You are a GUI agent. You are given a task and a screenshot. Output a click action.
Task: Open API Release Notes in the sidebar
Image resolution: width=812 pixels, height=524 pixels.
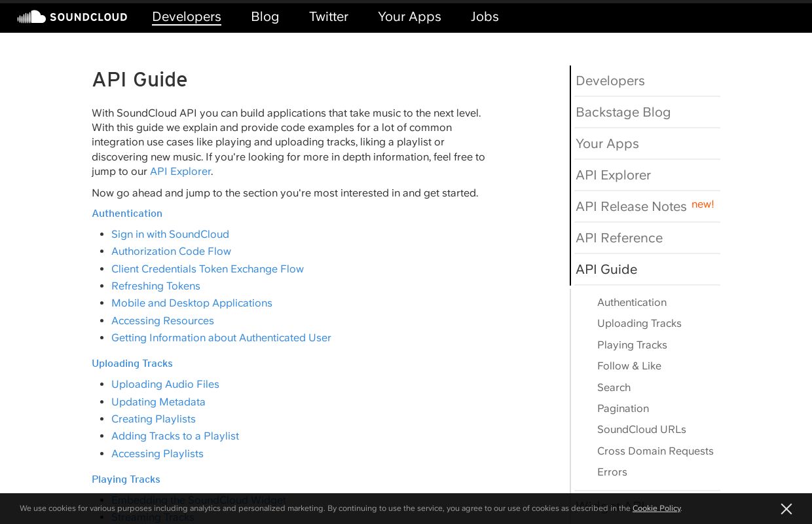coord(647,206)
